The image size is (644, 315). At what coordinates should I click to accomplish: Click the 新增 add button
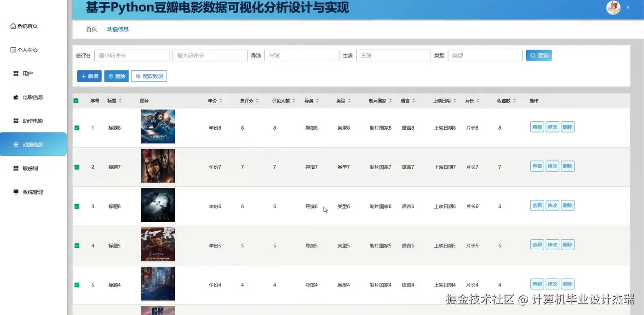89,76
